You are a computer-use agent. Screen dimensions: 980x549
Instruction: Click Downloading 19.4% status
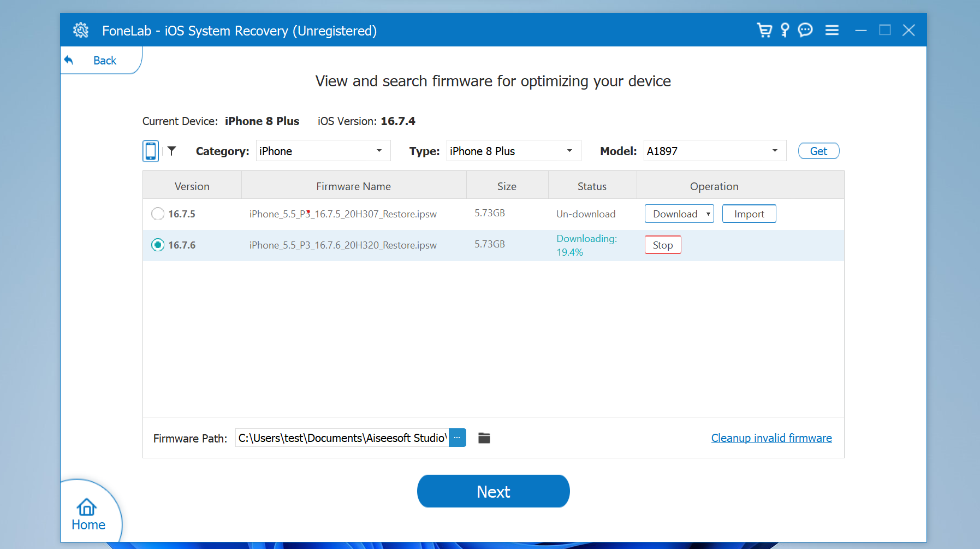pos(587,245)
